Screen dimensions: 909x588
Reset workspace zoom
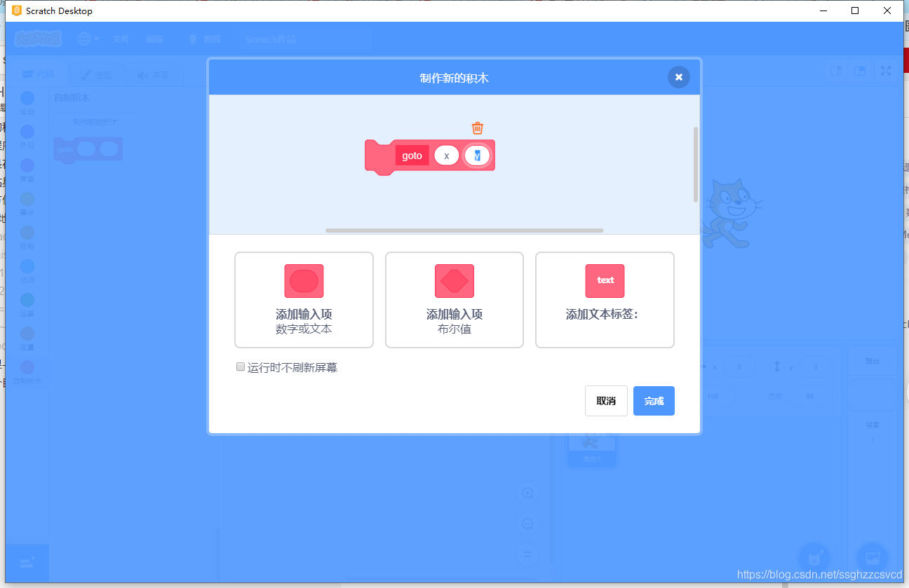pyautogui.click(x=527, y=554)
